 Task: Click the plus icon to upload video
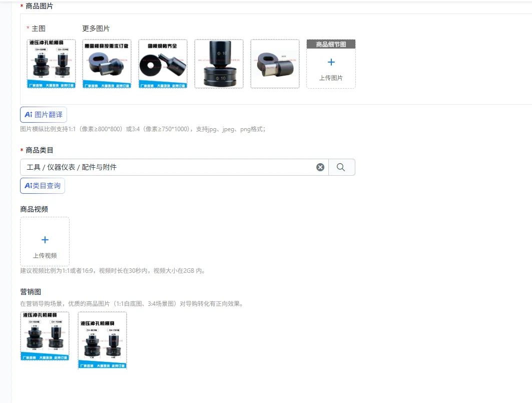tap(45, 240)
